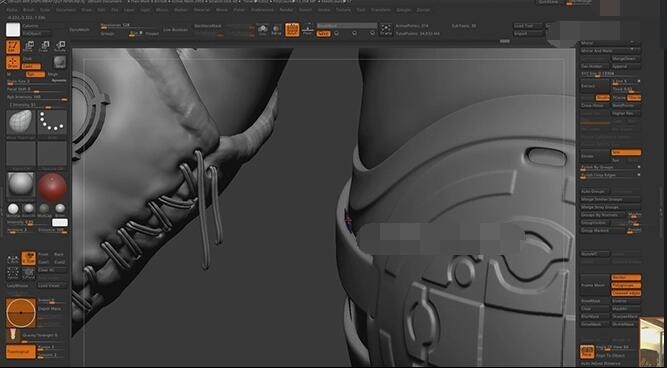Screen dimensions: 667x368
Task: Select the Rotate transform icon
Action: tap(60, 47)
